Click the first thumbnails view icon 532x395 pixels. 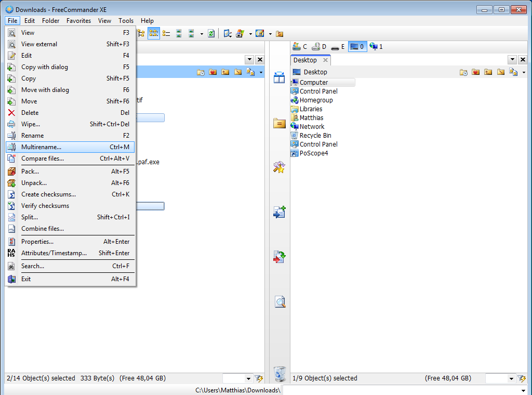click(x=179, y=34)
